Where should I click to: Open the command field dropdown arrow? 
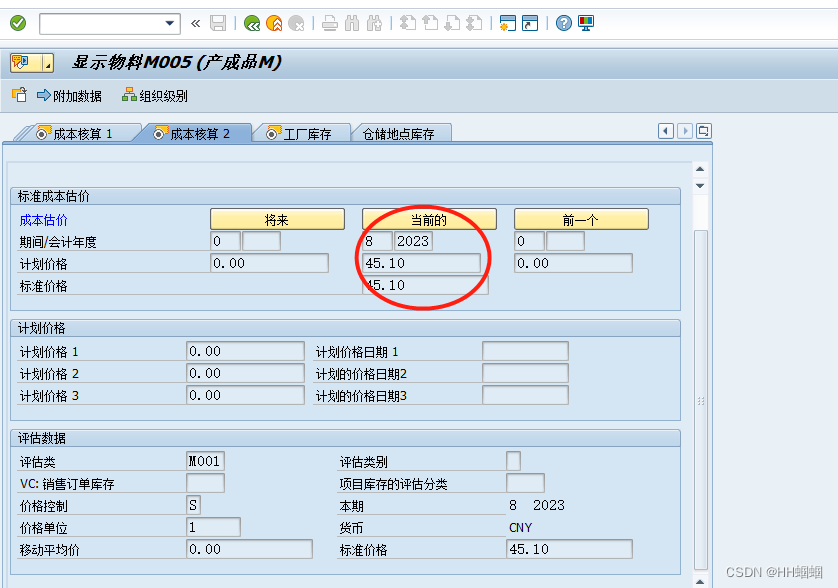coord(169,22)
